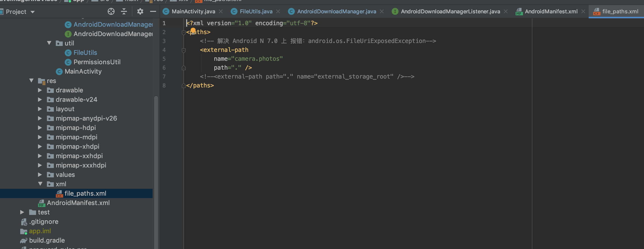This screenshot has height=249, width=644.
Task: Expand the mipmap-xhdpi folder
Action: (x=40, y=146)
